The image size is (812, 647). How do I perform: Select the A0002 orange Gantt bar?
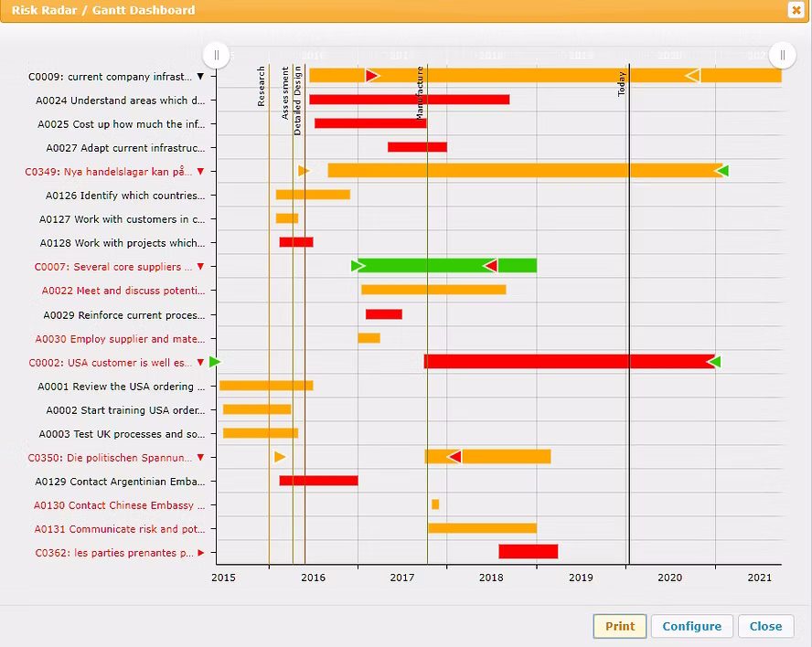pyautogui.click(x=257, y=409)
